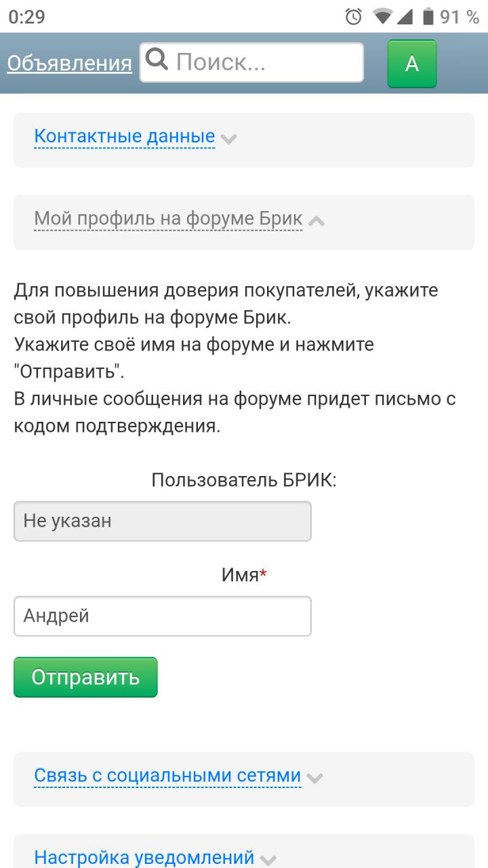488x868 pixels.
Task: Tap the battery status icon
Action: [x=428, y=16]
